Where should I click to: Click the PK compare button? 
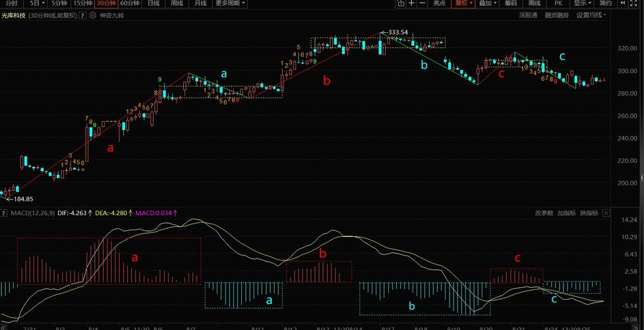[x=558, y=3]
